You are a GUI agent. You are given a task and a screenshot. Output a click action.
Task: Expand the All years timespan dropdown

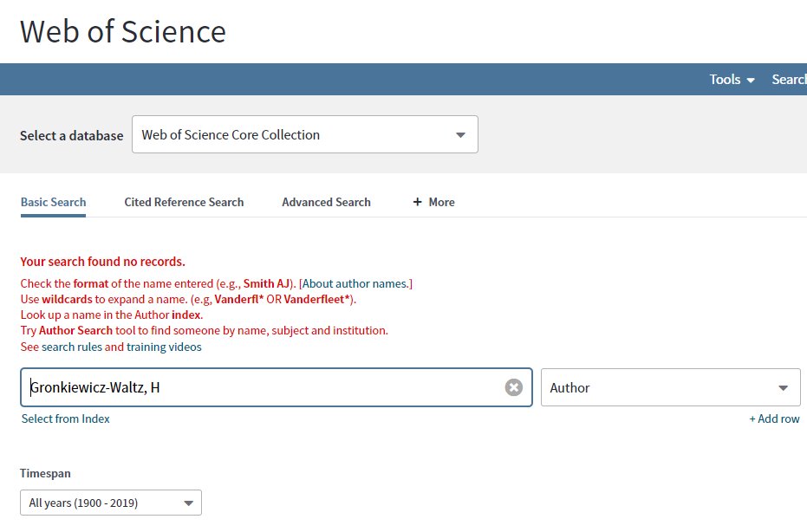111,503
